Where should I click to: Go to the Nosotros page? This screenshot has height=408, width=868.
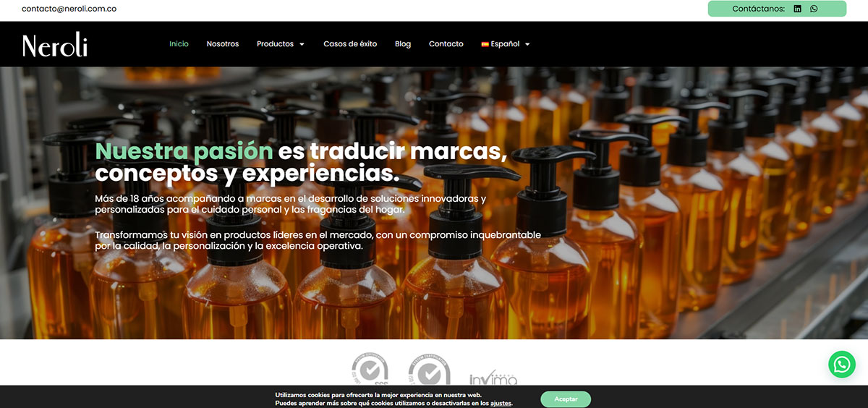click(222, 44)
